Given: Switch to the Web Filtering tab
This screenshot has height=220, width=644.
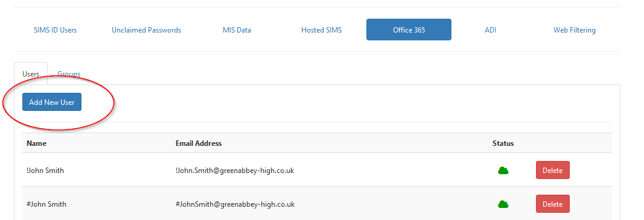Looking at the screenshot, I should [x=575, y=30].
